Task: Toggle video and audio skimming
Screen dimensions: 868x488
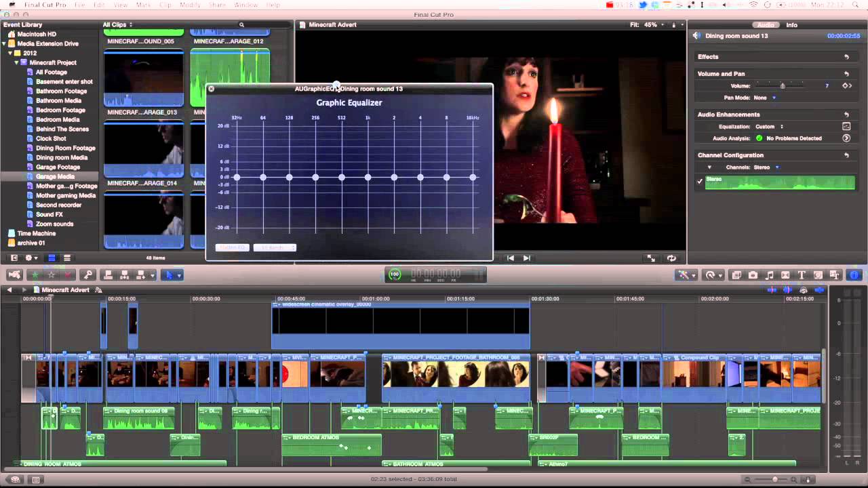Action: pyautogui.click(x=772, y=290)
